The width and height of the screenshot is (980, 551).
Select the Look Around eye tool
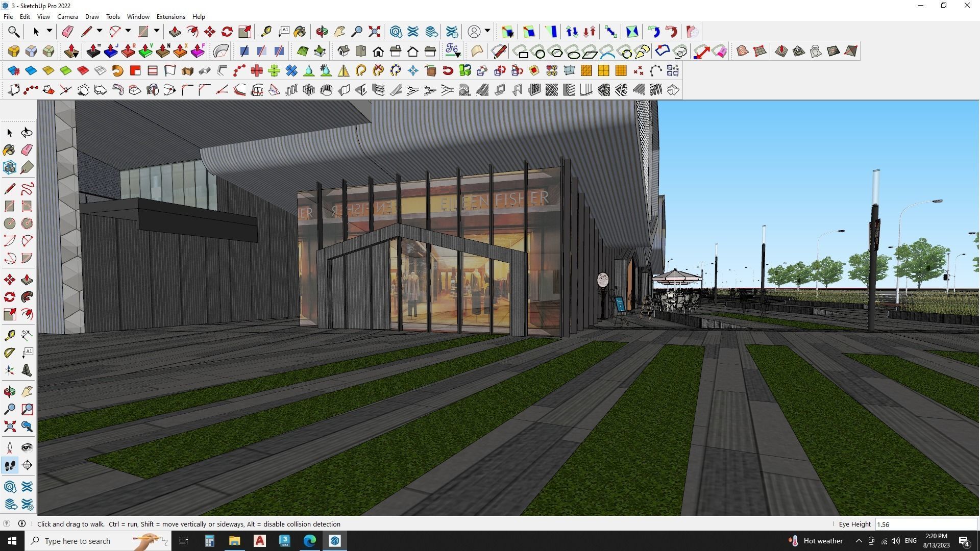(x=27, y=448)
